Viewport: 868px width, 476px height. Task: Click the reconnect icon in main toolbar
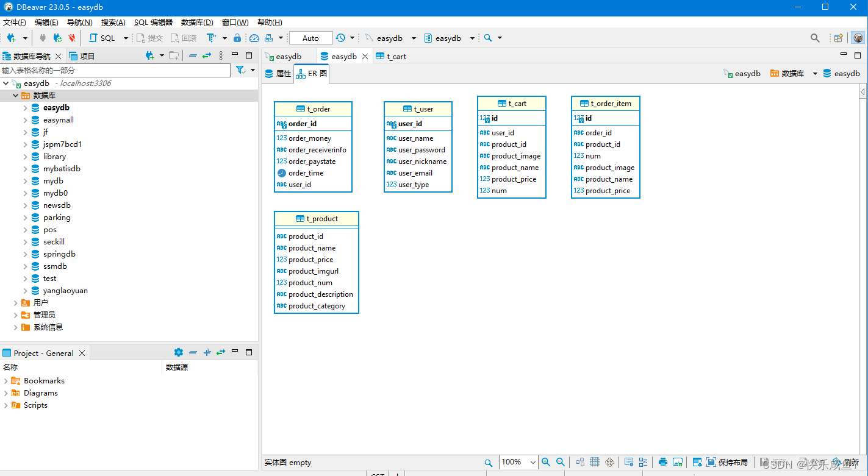coord(57,38)
